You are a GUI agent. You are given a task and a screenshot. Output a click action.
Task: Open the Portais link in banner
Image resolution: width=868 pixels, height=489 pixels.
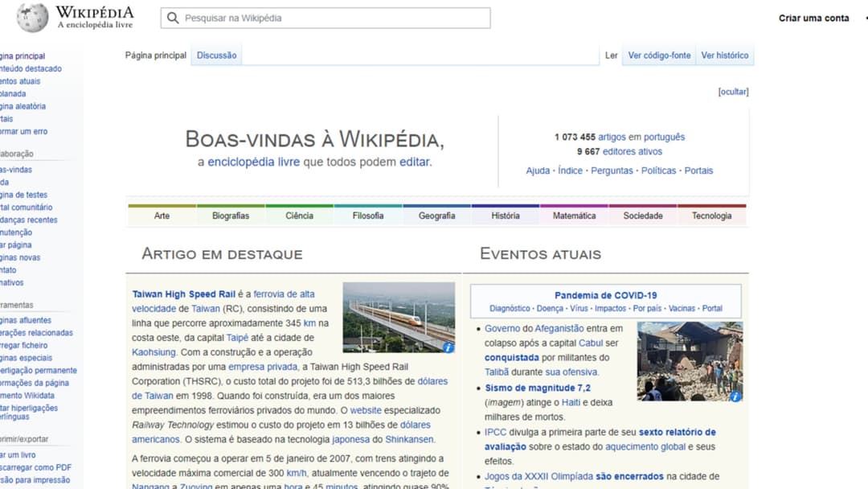[x=698, y=171]
